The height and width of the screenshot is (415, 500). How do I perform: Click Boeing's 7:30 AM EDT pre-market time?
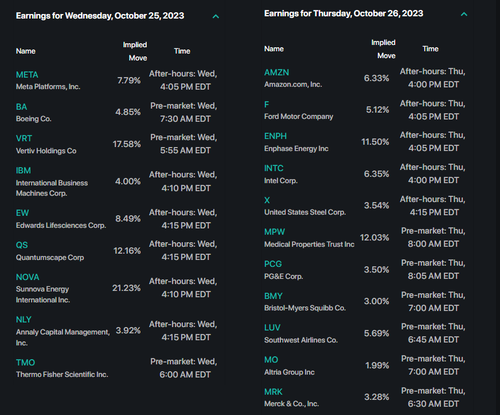(185, 119)
